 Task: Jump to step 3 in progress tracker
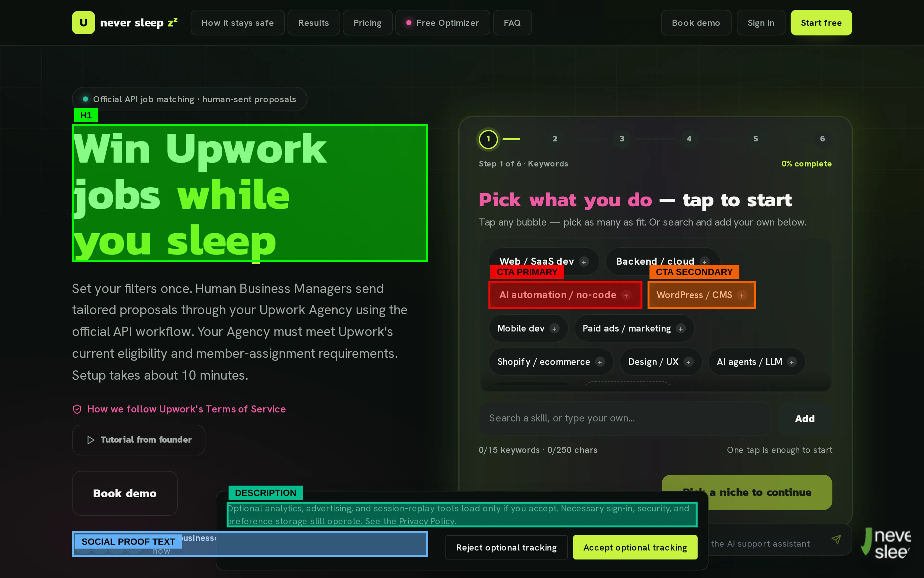(x=622, y=139)
